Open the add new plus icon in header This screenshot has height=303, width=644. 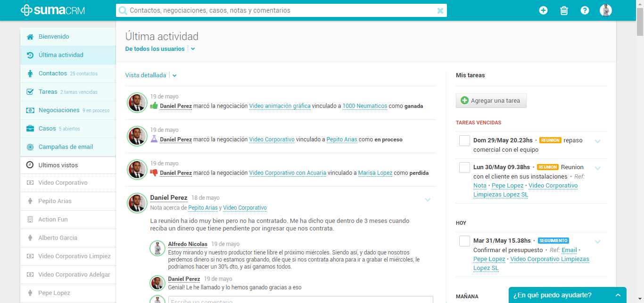click(543, 10)
